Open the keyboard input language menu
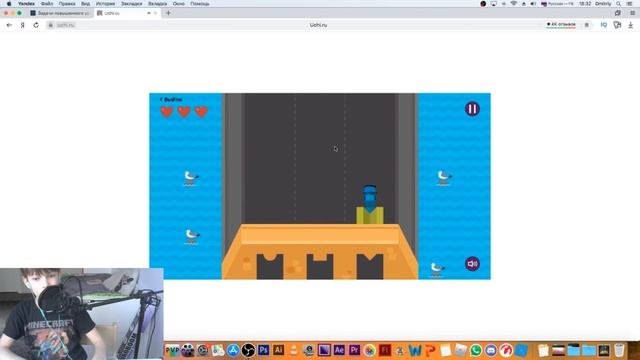This screenshot has width=640, height=360. pos(557,4)
